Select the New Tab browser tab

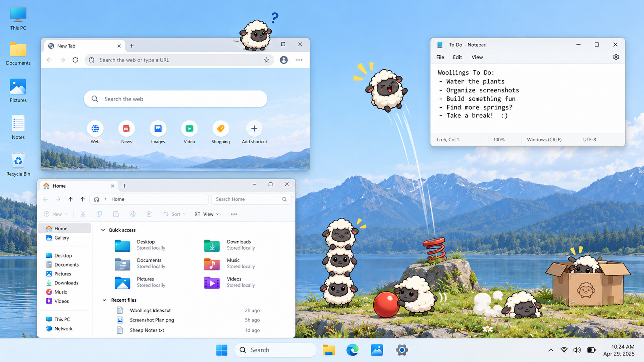pos(85,46)
